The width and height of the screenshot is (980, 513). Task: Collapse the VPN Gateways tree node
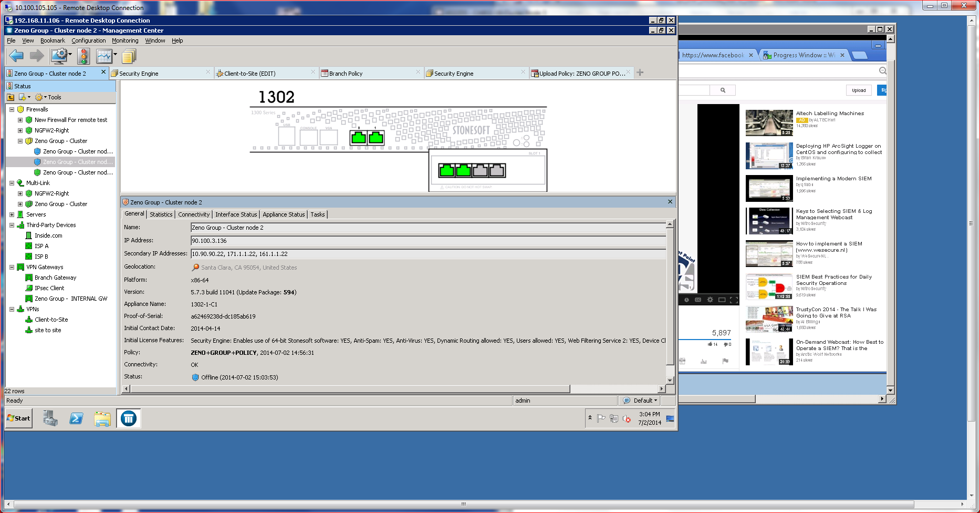click(12, 267)
